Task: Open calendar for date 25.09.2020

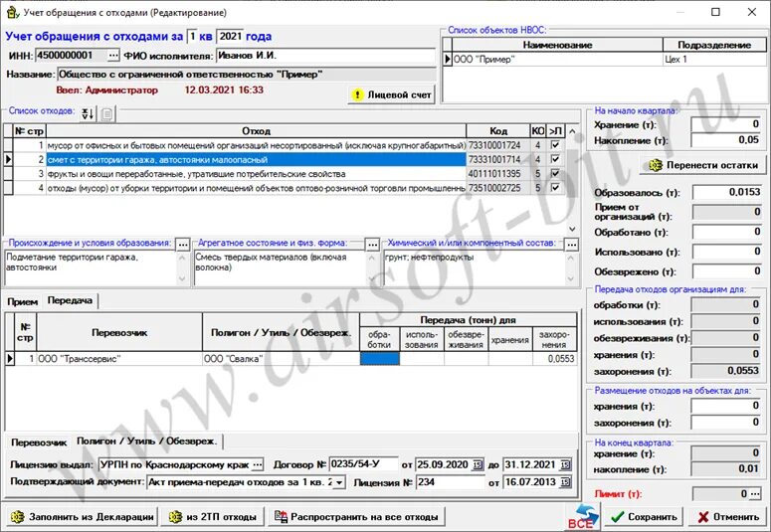Action: point(478,465)
